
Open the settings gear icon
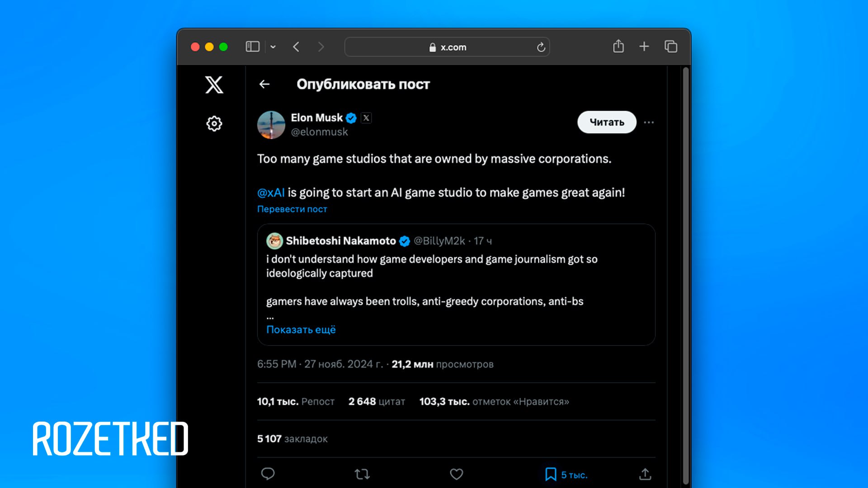point(214,123)
